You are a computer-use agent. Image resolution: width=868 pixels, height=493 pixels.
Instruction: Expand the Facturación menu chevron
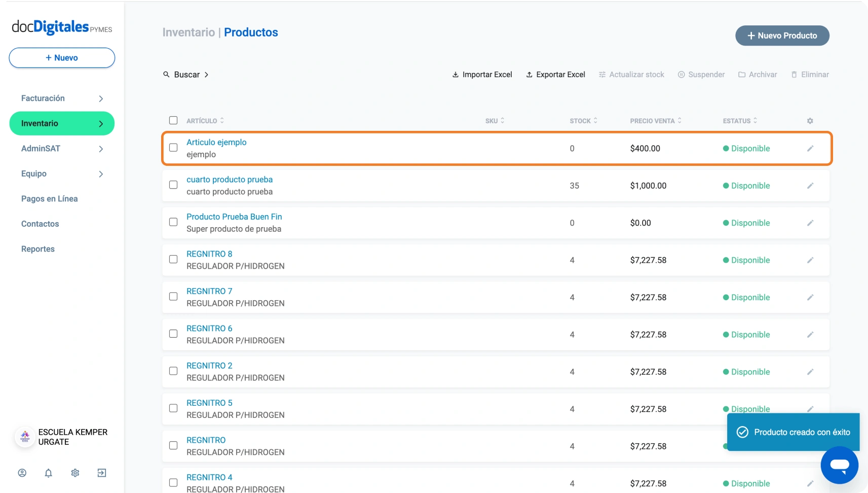pos(101,98)
